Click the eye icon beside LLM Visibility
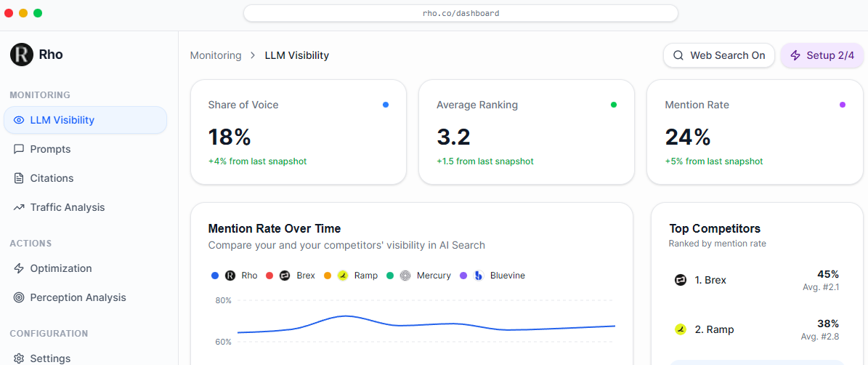 19,120
